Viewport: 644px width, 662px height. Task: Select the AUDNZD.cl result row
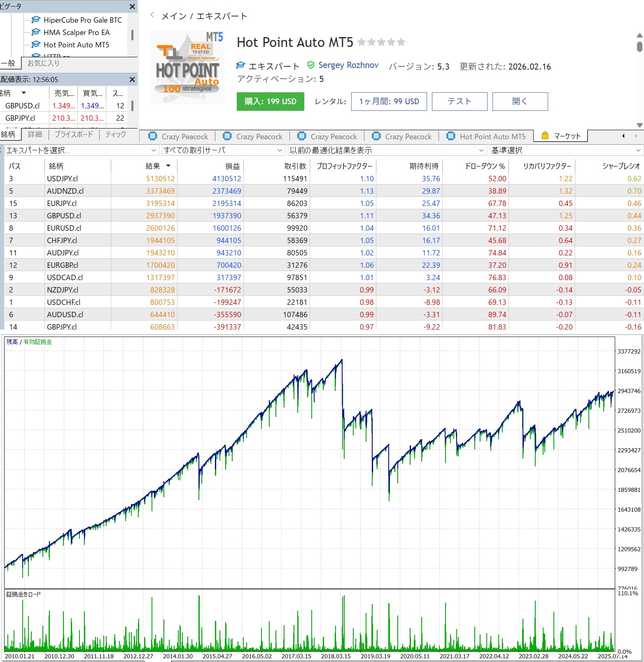[324, 191]
